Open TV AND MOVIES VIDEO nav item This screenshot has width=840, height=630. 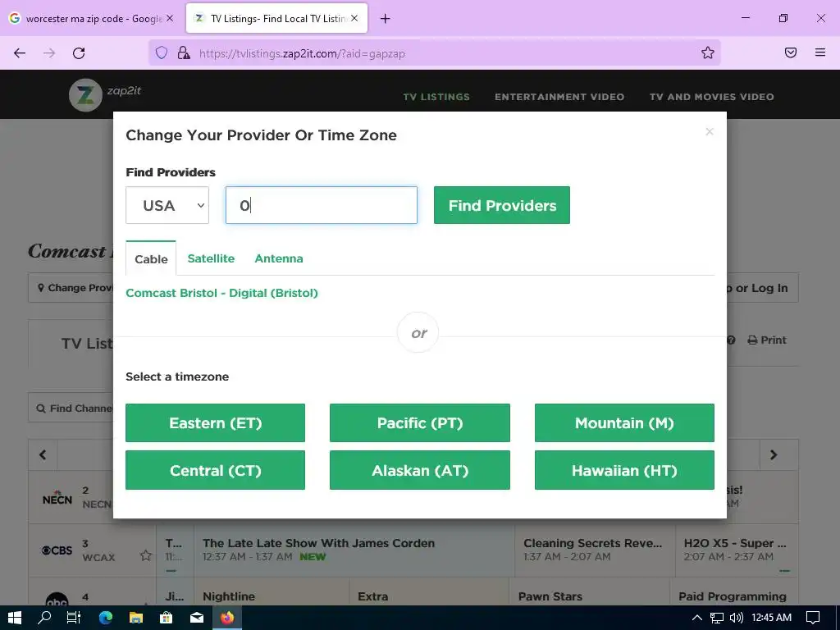pos(711,97)
